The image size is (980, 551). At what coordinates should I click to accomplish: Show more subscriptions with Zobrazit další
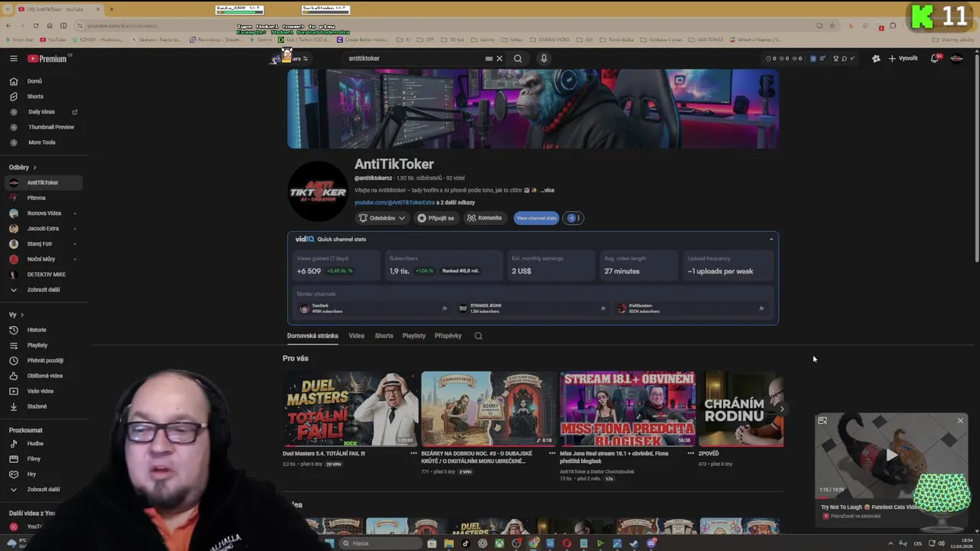pos(42,290)
